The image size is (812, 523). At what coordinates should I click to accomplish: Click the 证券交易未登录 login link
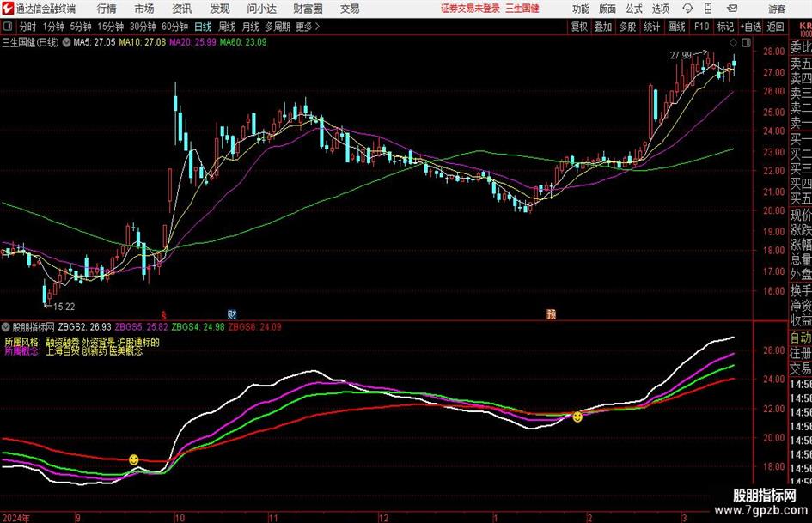click(x=470, y=9)
